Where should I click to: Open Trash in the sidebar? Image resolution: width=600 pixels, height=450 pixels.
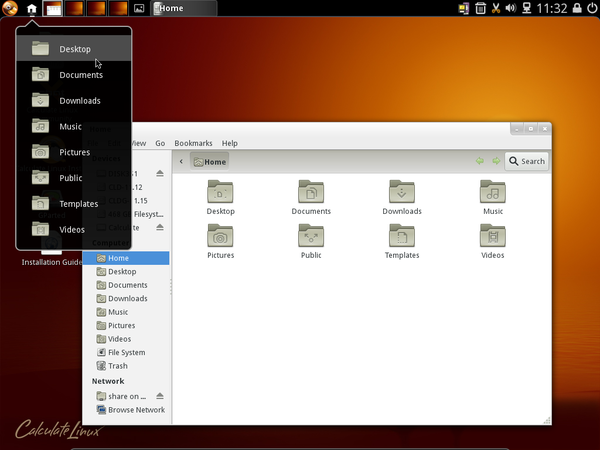126,366
